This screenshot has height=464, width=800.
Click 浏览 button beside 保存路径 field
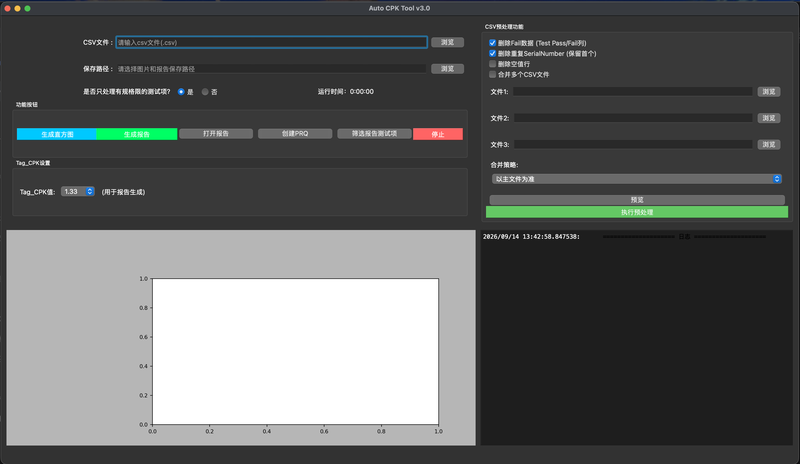pyautogui.click(x=447, y=68)
